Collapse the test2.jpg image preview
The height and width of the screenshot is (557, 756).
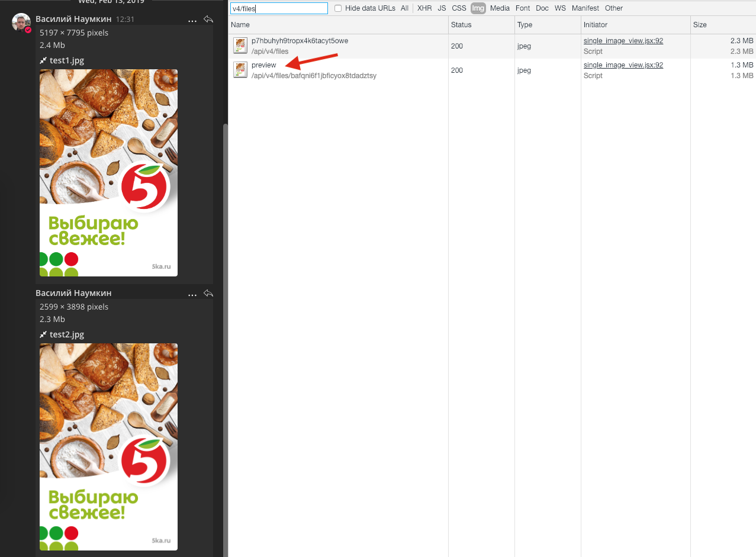click(x=43, y=334)
